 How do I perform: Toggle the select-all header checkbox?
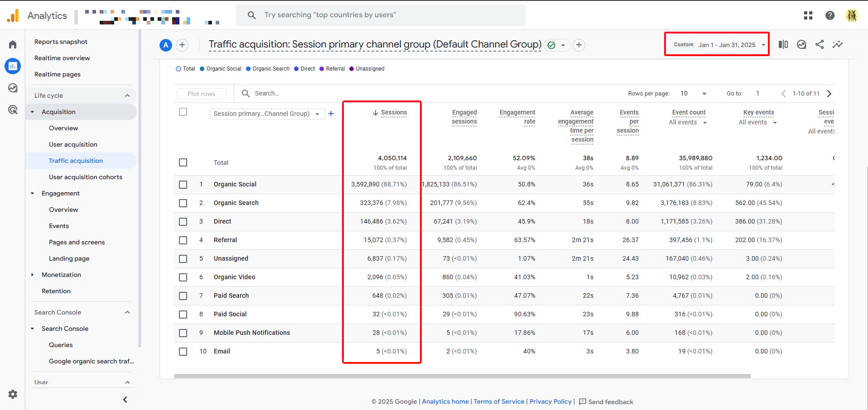pos(183,112)
